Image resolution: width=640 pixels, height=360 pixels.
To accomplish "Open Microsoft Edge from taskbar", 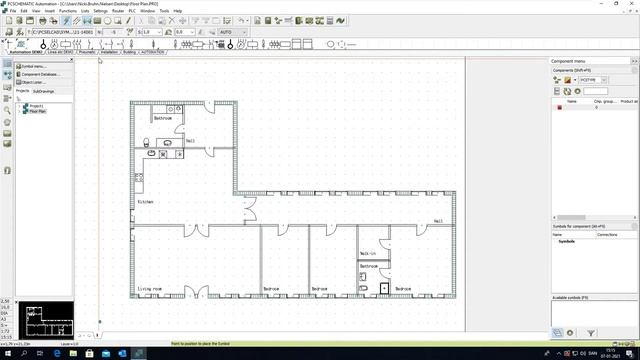I will 57,353.
